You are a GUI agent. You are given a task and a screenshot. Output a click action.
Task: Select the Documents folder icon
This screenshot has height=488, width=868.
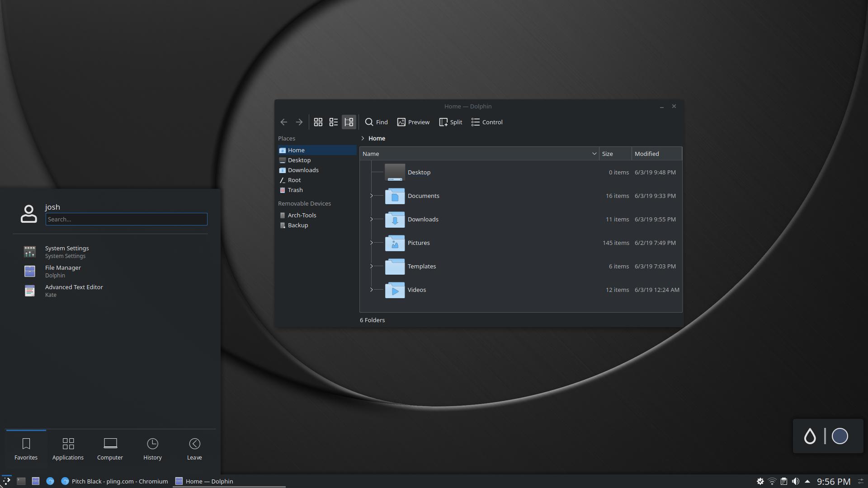(395, 196)
